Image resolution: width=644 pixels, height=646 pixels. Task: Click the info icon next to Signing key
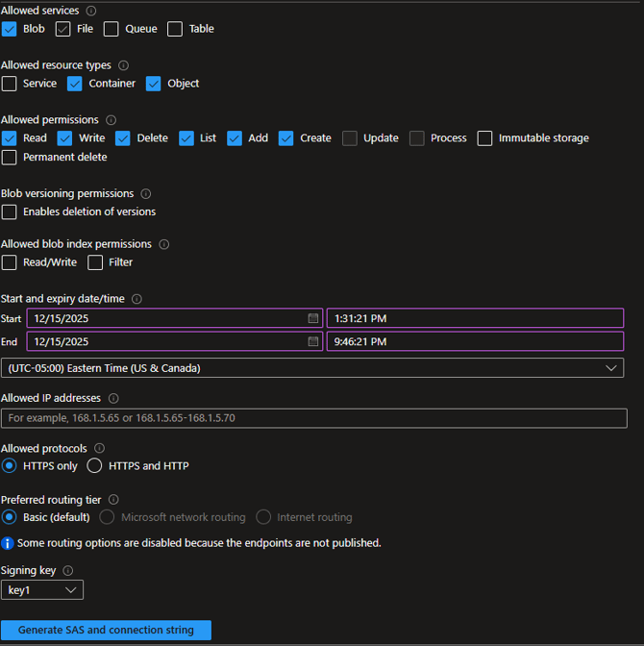(x=67, y=570)
